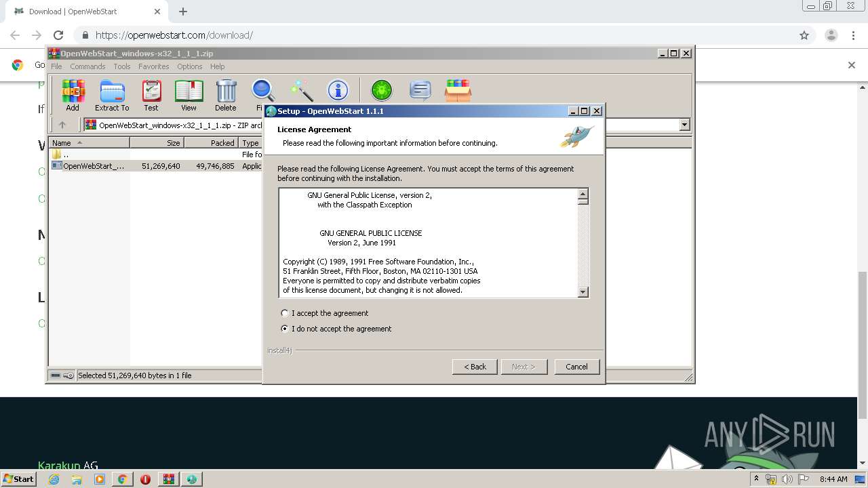Screen dimensions: 868x488
Task: Click the Delete trash icon in WinRAR
Action: (226, 96)
